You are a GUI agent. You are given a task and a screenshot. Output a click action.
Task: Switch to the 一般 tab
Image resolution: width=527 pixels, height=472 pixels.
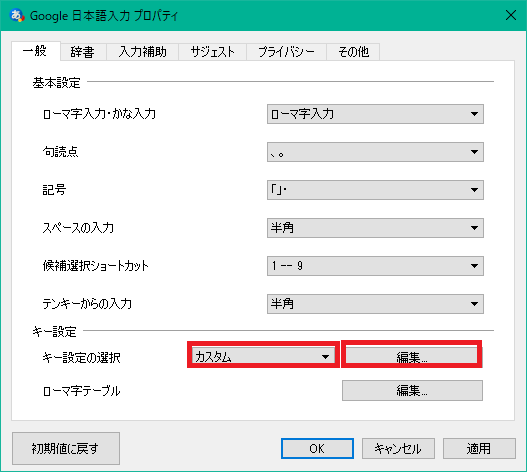tap(36, 51)
